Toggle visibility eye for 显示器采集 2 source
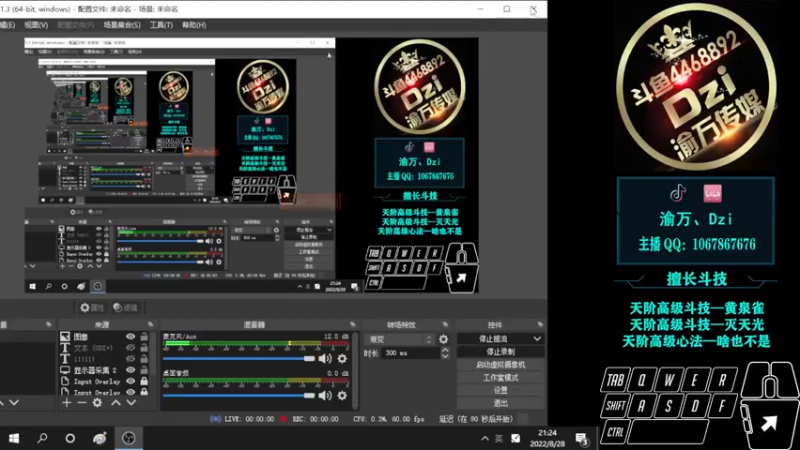 pyautogui.click(x=131, y=370)
